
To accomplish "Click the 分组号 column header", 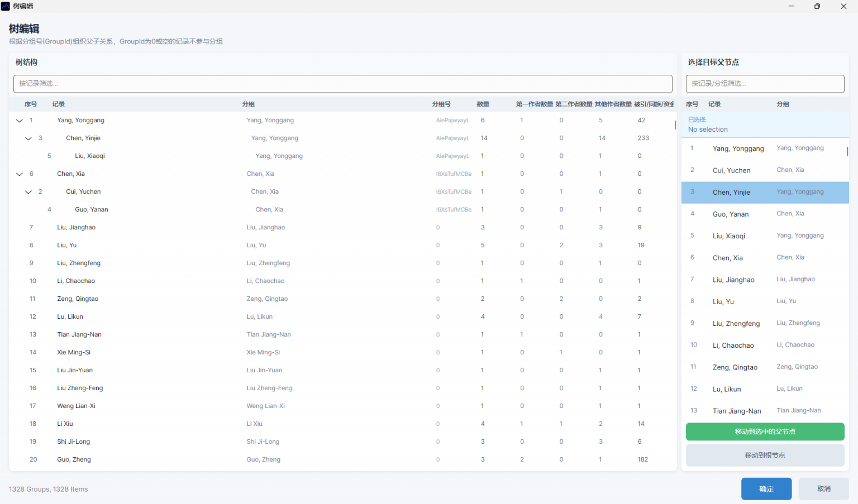I will (441, 104).
